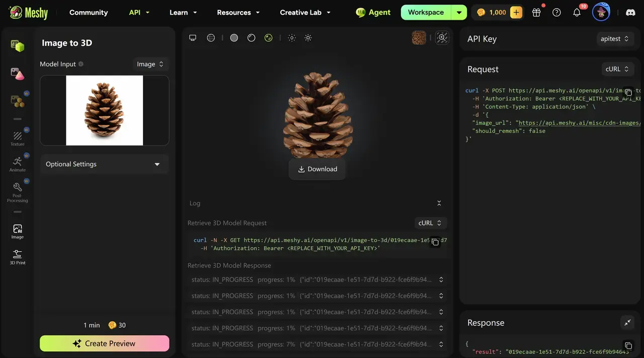
Task: Click the notifications bell icon
Action: (x=577, y=13)
